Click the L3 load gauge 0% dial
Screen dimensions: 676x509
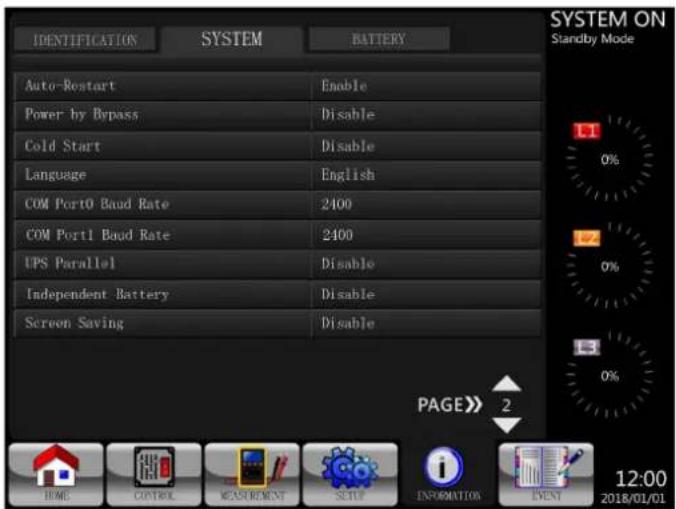610,375
